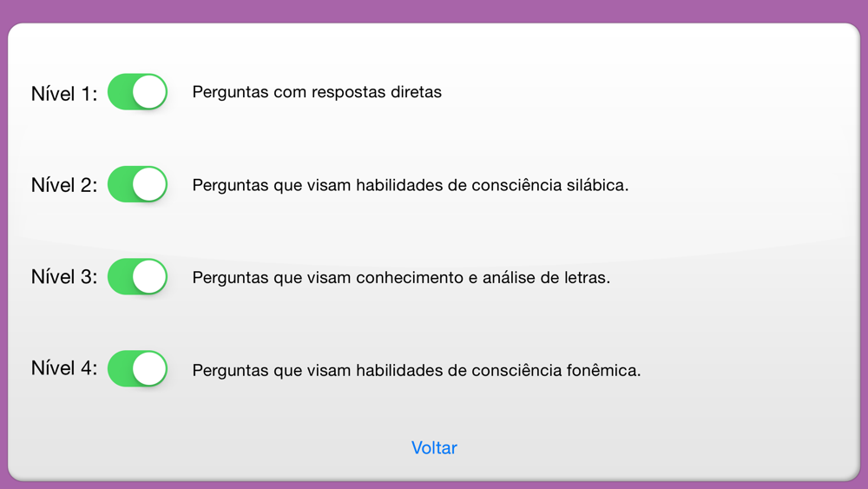Click the consciência fonêmica description text
Screen dimensions: 868x489
pos(417,370)
